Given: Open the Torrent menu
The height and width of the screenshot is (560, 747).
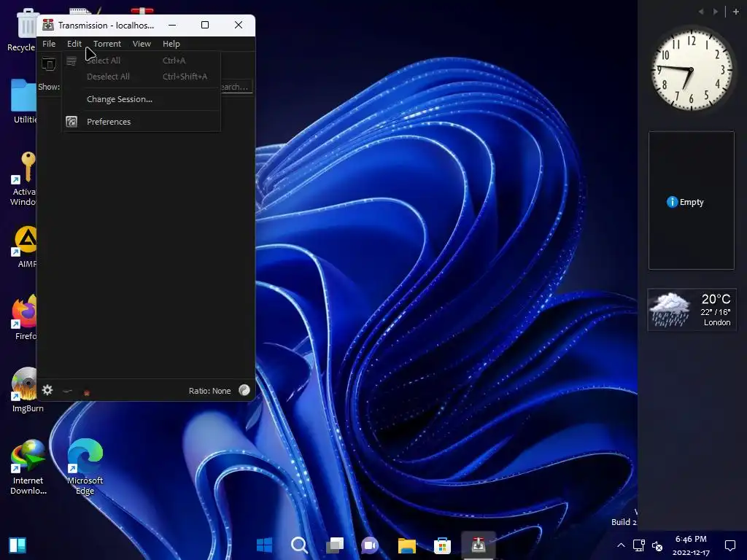Looking at the screenshot, I should click(107, 44).
